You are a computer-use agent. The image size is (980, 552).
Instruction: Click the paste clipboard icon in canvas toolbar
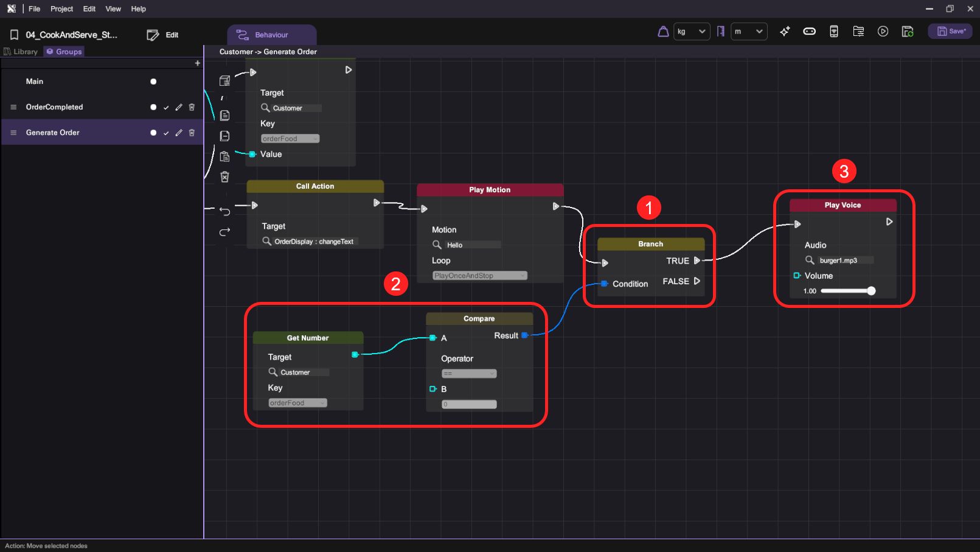(224, 156)
